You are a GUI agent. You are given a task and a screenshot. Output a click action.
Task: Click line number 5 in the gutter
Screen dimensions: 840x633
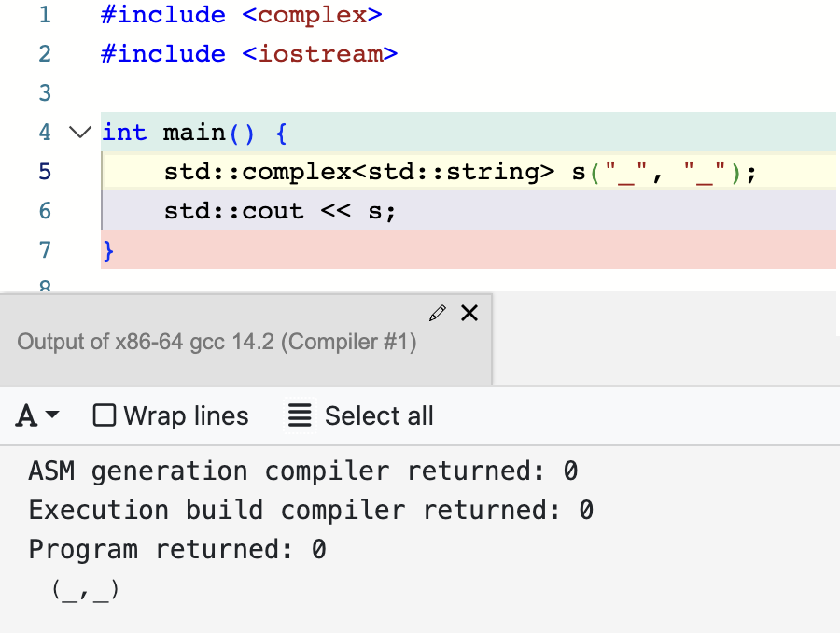click(45, 172)
